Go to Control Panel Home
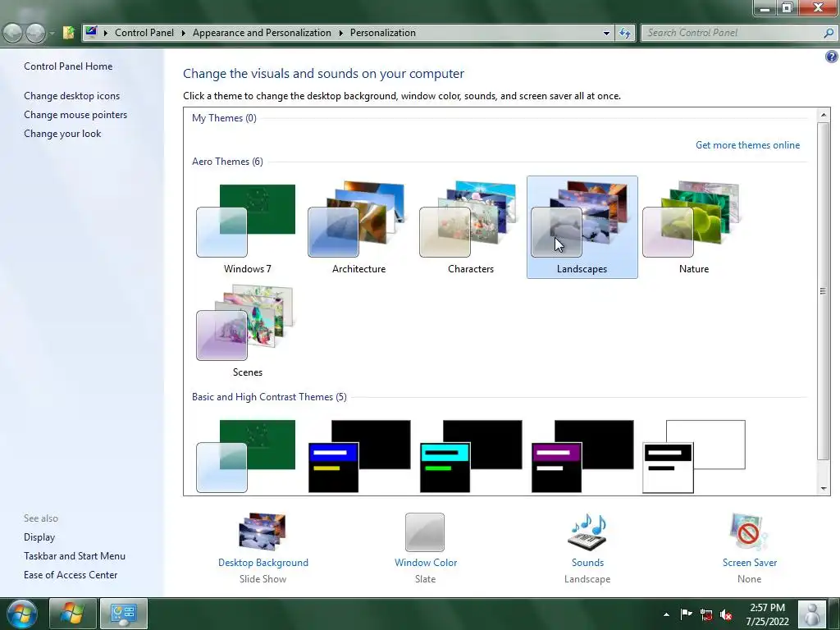This screenshot has width=840, height=630. (x=68, y=66)
